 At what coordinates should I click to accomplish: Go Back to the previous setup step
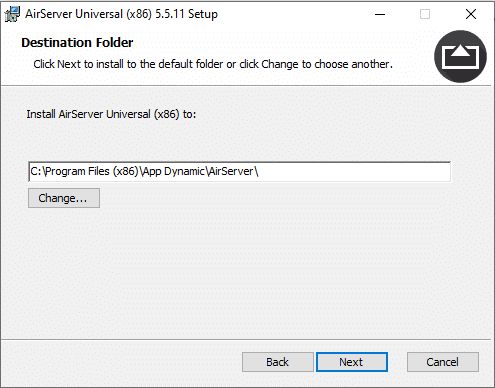point(278,362)
